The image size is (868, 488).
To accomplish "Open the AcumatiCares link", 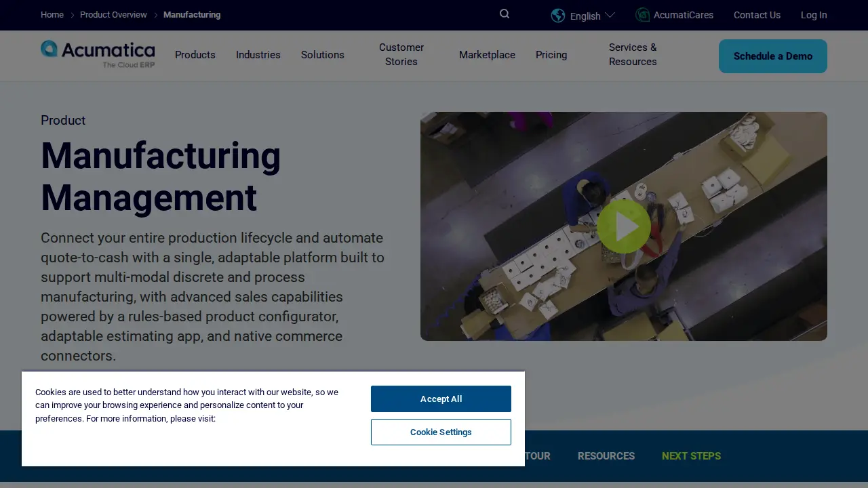I will click(x=684, y=15).
